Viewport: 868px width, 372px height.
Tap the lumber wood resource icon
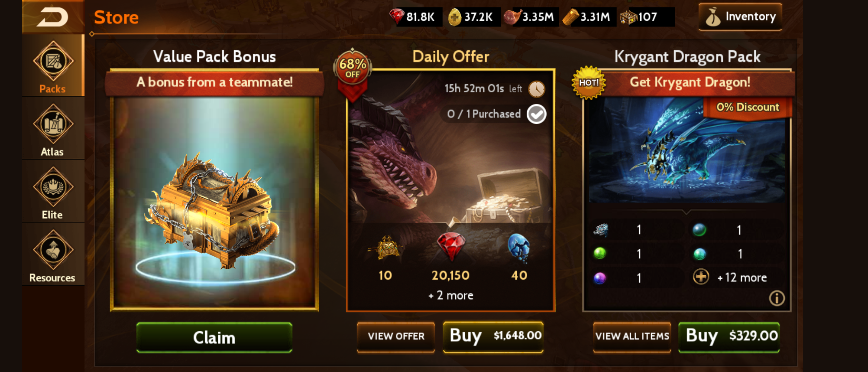pos(571,17)
